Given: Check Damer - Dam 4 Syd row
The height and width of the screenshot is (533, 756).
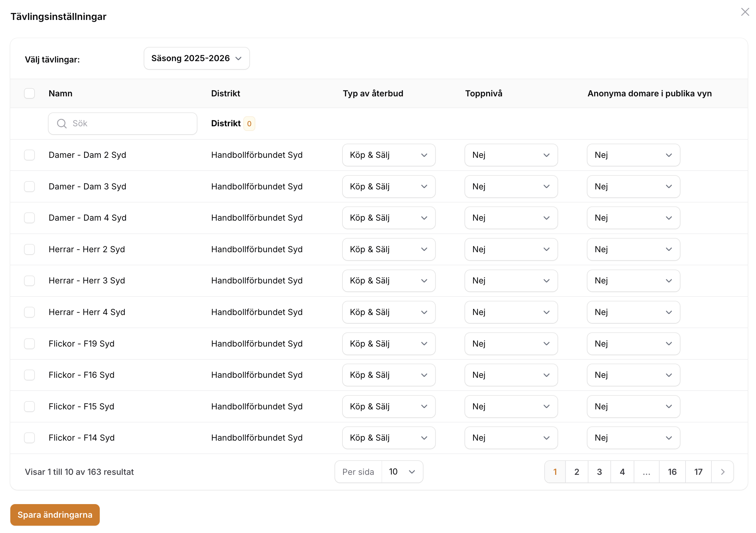Looking at the screenshot, I should click(30, 218).
